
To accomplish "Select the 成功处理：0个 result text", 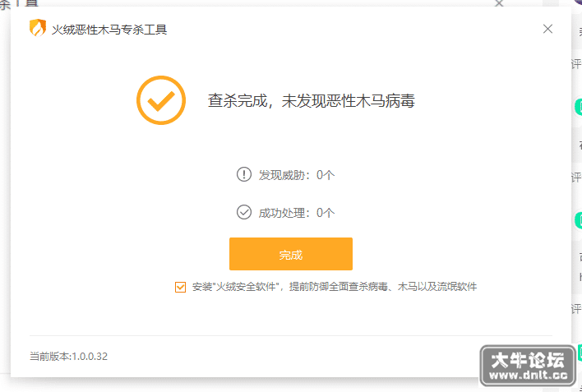I will (x=297, y=213).
